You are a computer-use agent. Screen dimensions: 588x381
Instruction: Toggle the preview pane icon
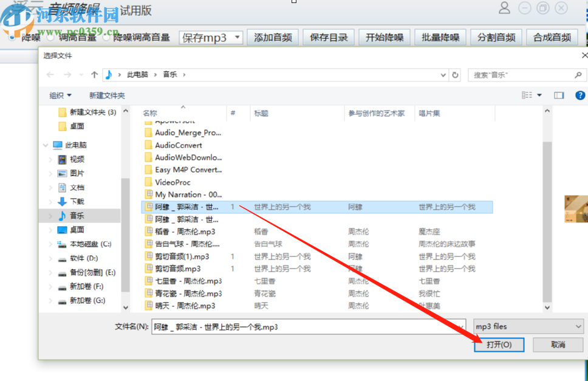tap(559, 95)
